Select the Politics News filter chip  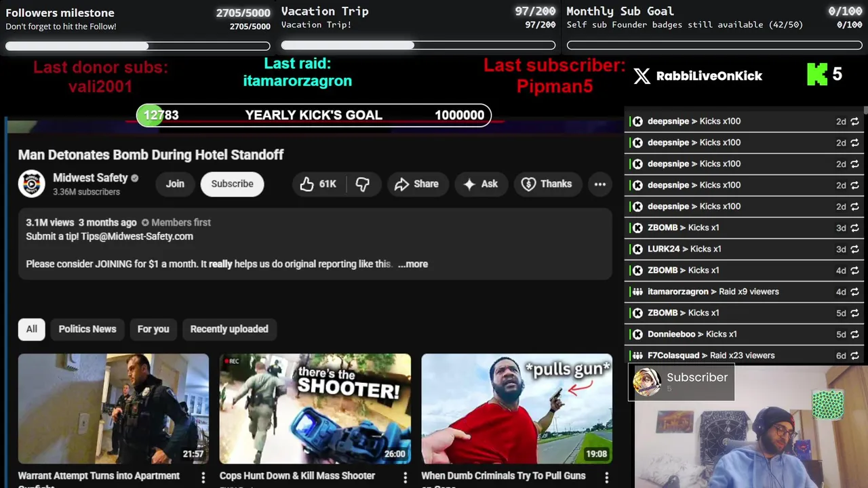87,329
